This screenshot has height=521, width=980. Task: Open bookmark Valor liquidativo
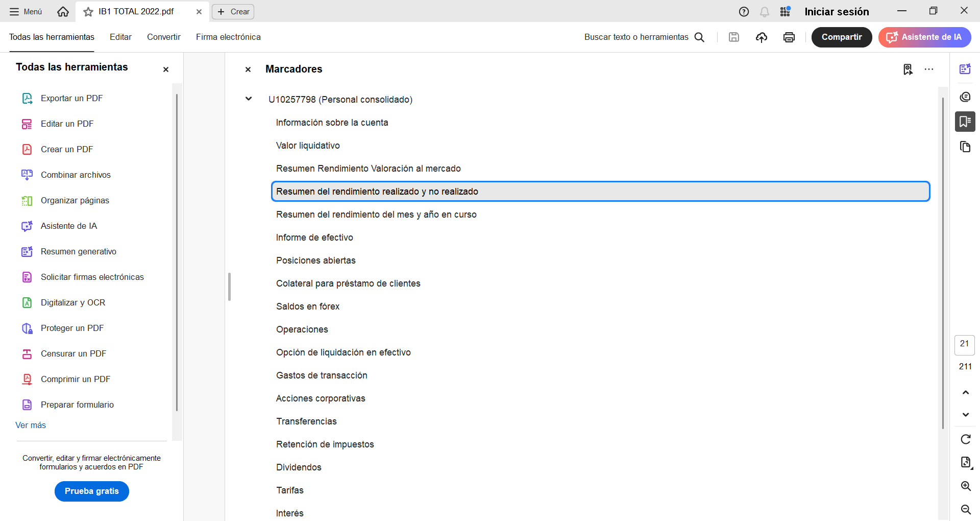308,146
